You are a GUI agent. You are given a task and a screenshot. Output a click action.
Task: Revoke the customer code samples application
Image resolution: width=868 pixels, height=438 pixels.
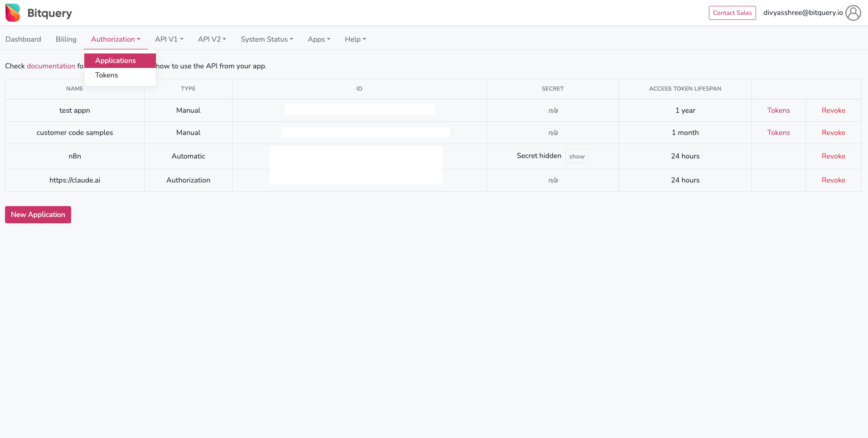click(x=833, y=133)
